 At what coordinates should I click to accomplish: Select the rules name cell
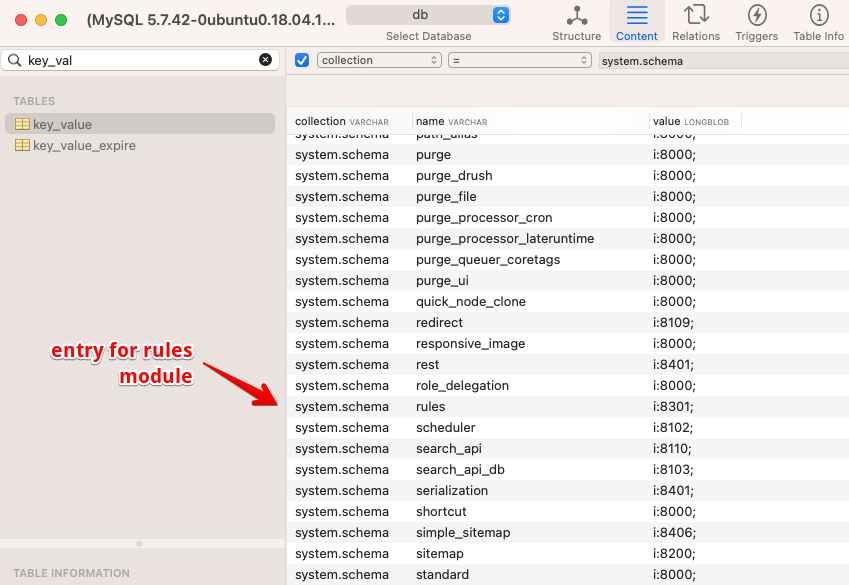430,406
